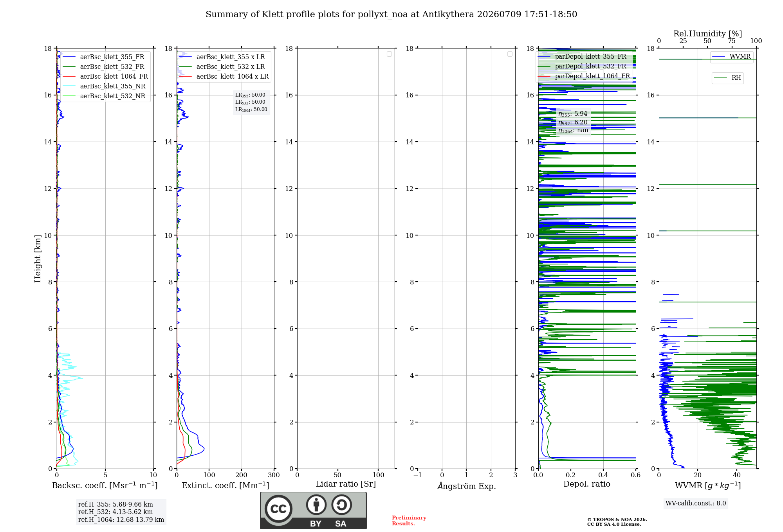783x532 pixels.
Task: Click the WVMR legend entry
Action: pos(731,57)
